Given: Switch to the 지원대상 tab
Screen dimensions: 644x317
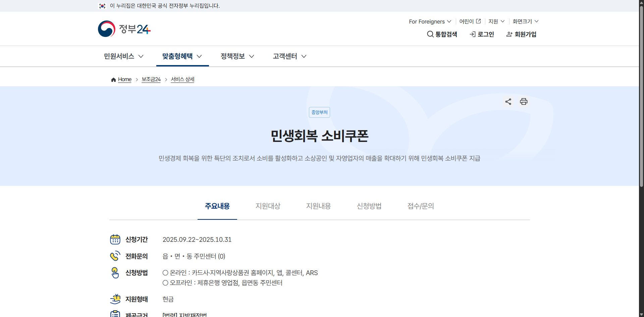Looking at the screenshot, I should [x=268, y=206].
